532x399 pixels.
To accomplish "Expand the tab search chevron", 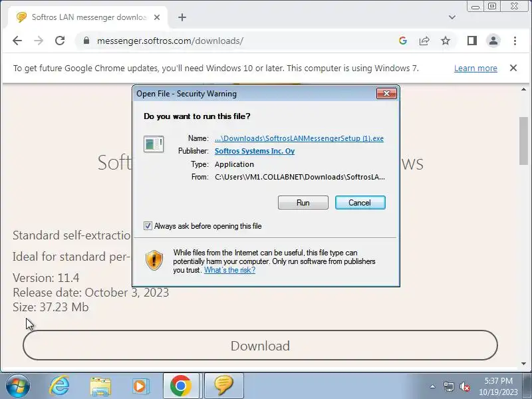I will pos(452,17).
